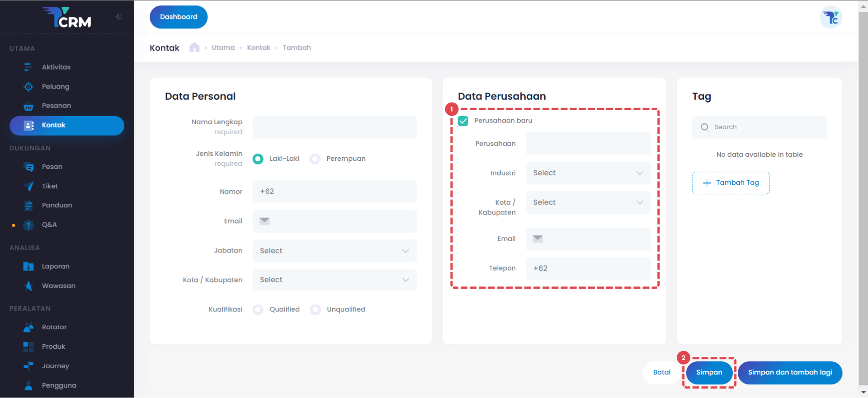Expand the Jabatan dropdown
The image size is (868, 398).
(x=334, y=251)
